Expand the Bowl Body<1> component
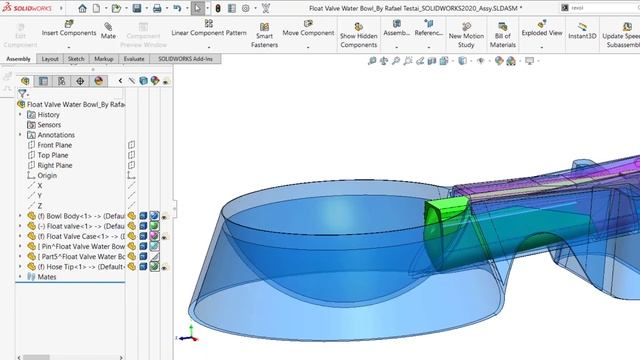The image size is (640, 360). click(20, 216)
